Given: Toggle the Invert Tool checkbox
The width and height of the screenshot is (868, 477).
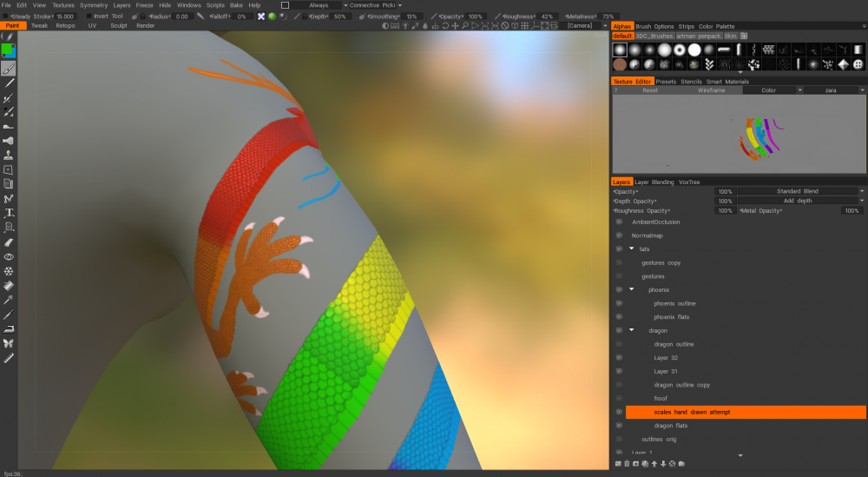Looking at the screenshot, I should (x=89, y=16).
